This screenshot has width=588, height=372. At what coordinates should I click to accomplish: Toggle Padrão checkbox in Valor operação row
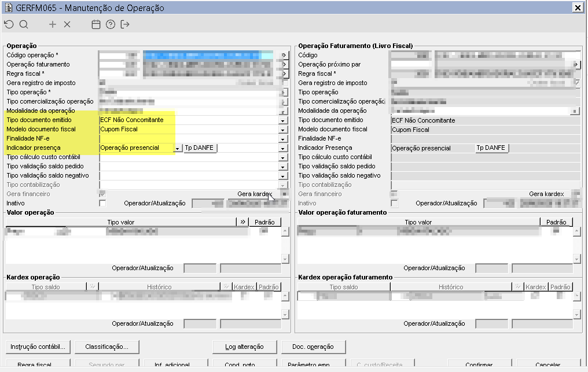[x=264, y=231]
